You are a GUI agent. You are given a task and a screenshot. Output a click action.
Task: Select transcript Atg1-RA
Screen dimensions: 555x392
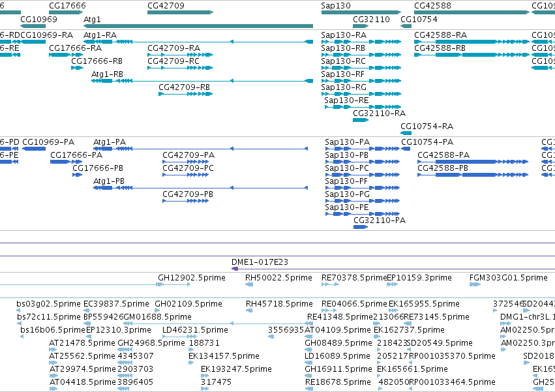tap(198, 42)
